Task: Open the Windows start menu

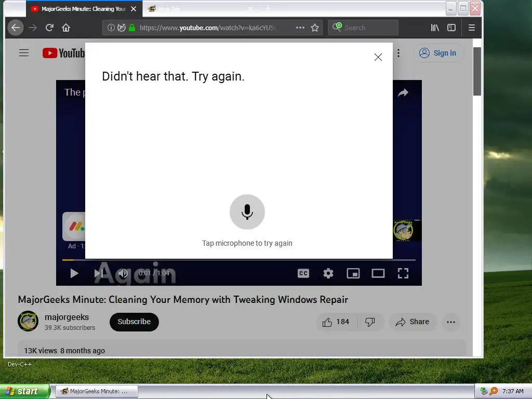Action: click(x=25, y=391)
